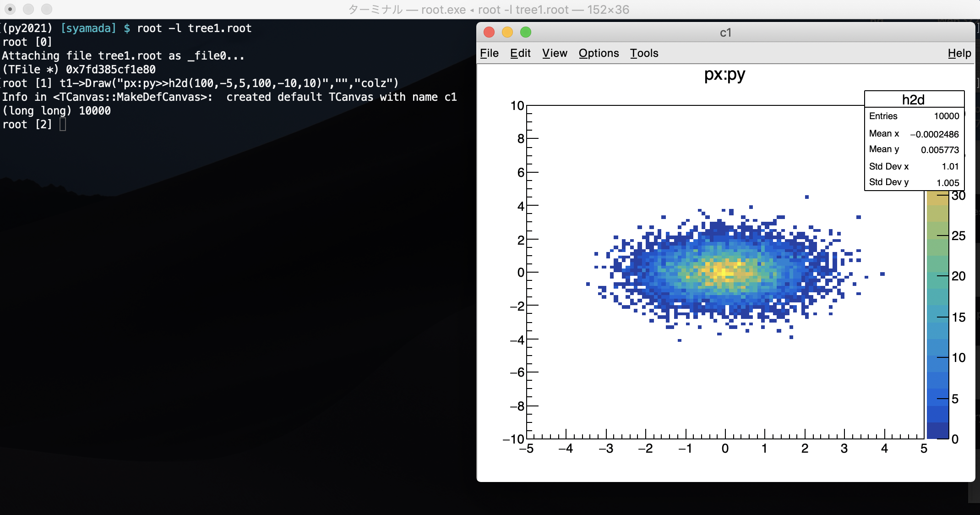Click the Mean x row in stats box
The height and width of the screenshot is (515, 980).
point(914,134)
